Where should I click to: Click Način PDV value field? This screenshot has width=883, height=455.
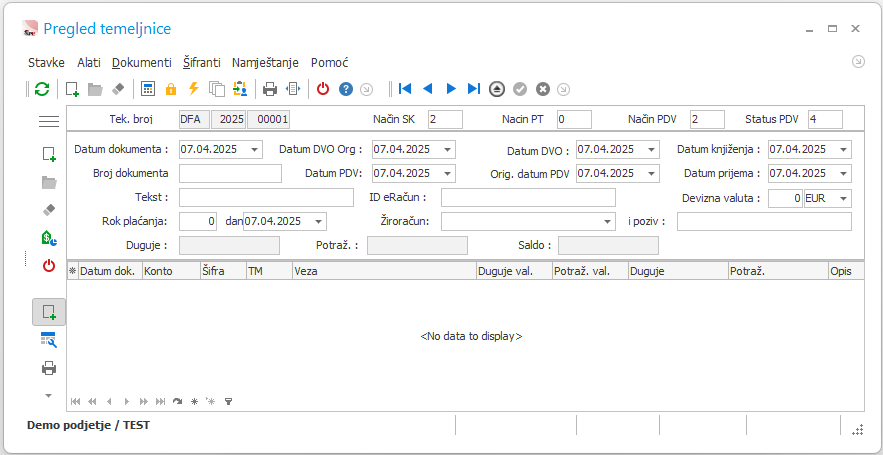coord(707,119)
